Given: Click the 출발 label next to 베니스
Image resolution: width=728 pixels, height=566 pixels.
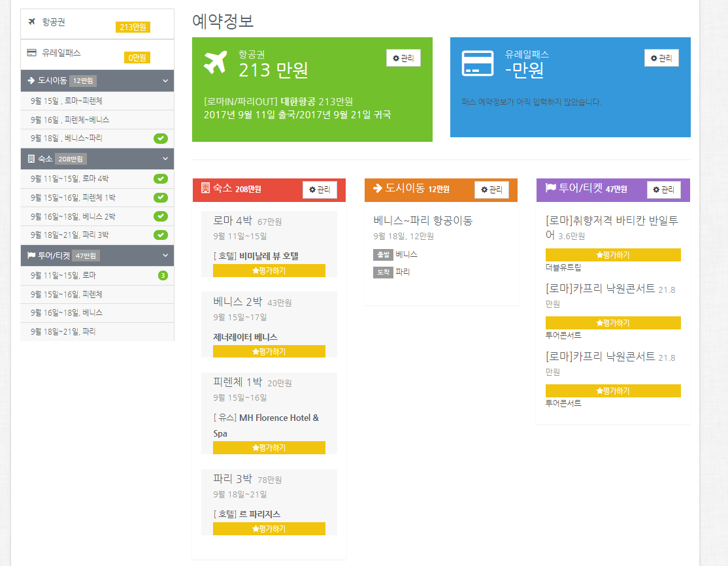Looking at the screenshot, I should click(383, 254).
